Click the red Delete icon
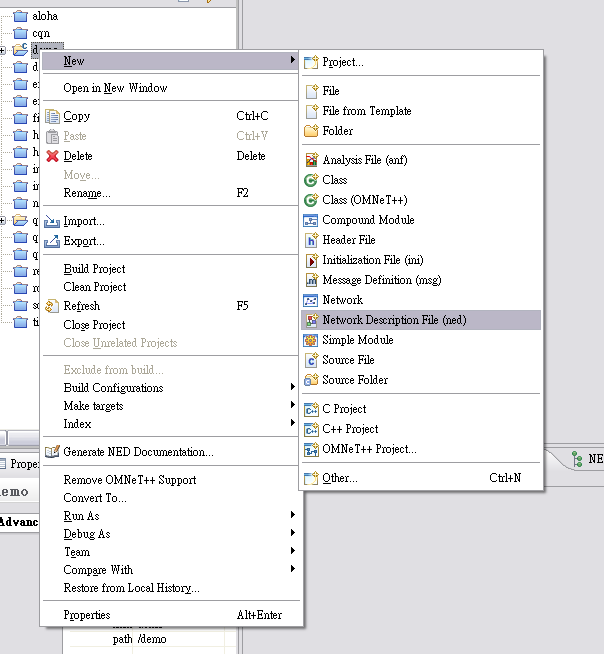Screen dimensions: 604x654 click(x=53, y=156)
